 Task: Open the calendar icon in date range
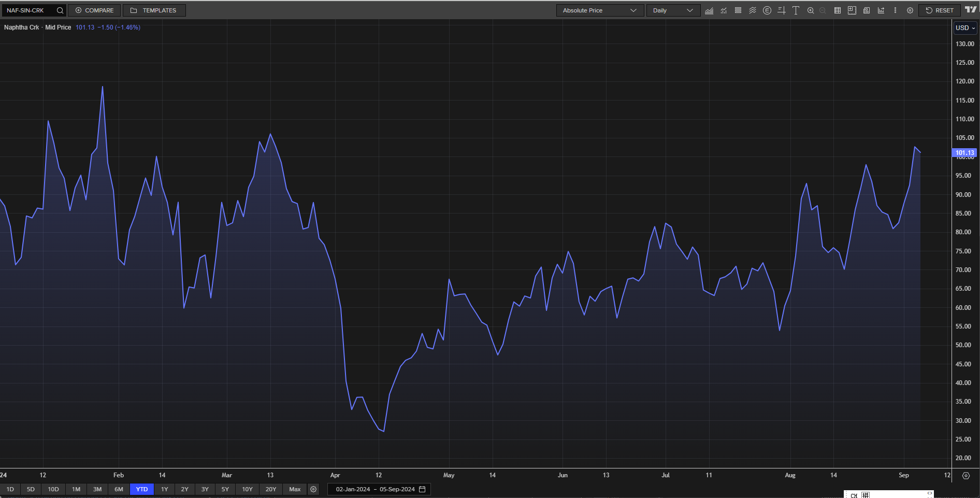pyautogui.click(x=422, y=489)
